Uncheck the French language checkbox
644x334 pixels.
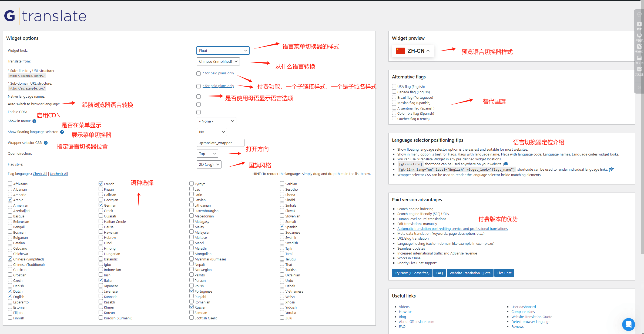click(x=101, y=183)
